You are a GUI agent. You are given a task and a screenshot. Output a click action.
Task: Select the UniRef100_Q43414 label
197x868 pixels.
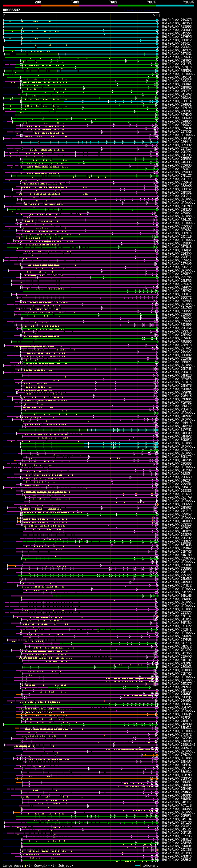click(x=177, y=43)
